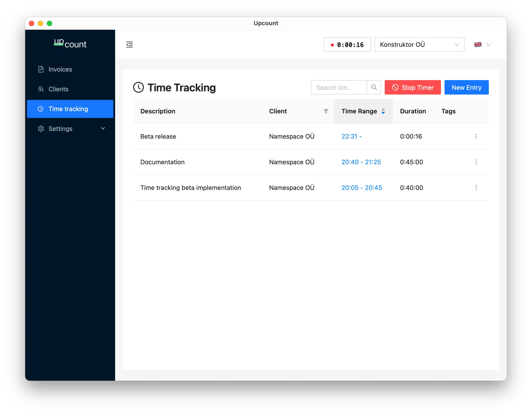The width and height of the screenshot is (532, 414).
Task: Open the three-dot menu for Time tracking beta implementation
Action: (476, 187)
